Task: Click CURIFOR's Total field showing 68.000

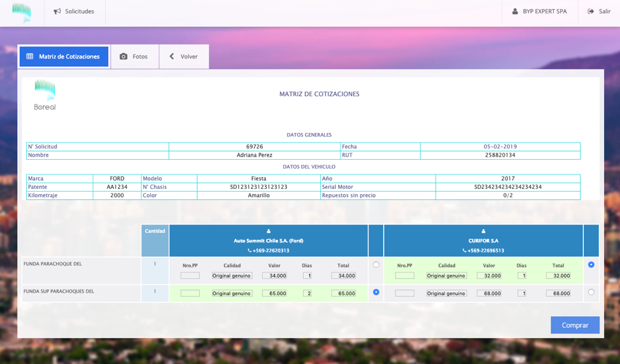Action: tap(558, 293)
